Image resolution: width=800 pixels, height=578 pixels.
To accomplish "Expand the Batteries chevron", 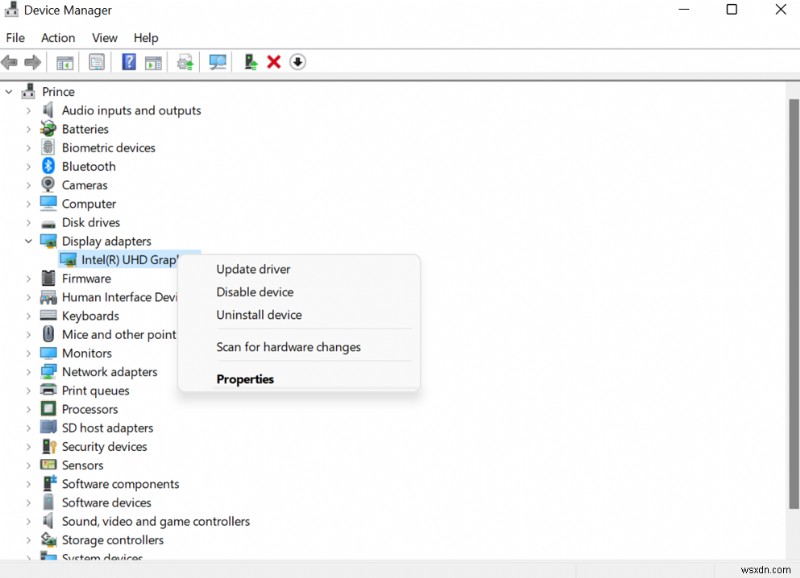I will coord(29,129).
